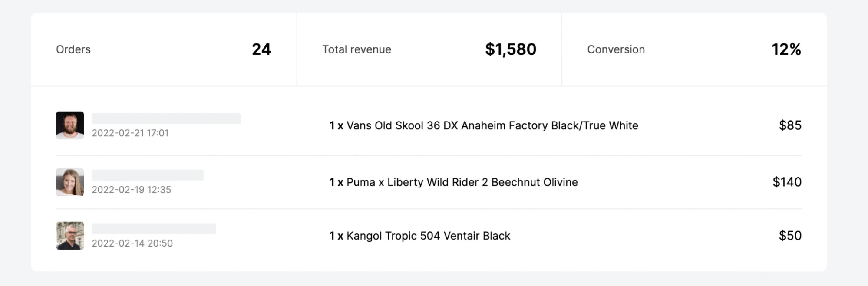Click the Total revenue label

tap(356, 49)
